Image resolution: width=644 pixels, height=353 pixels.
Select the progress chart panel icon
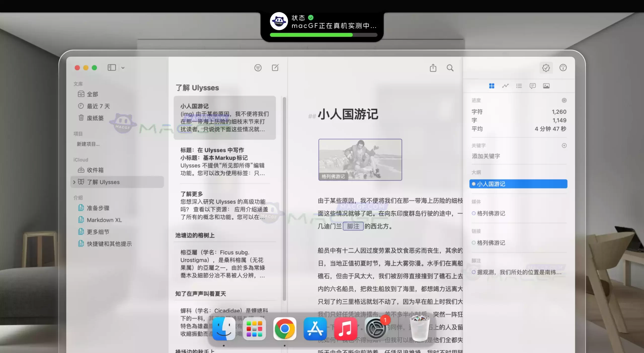(505, 86)
